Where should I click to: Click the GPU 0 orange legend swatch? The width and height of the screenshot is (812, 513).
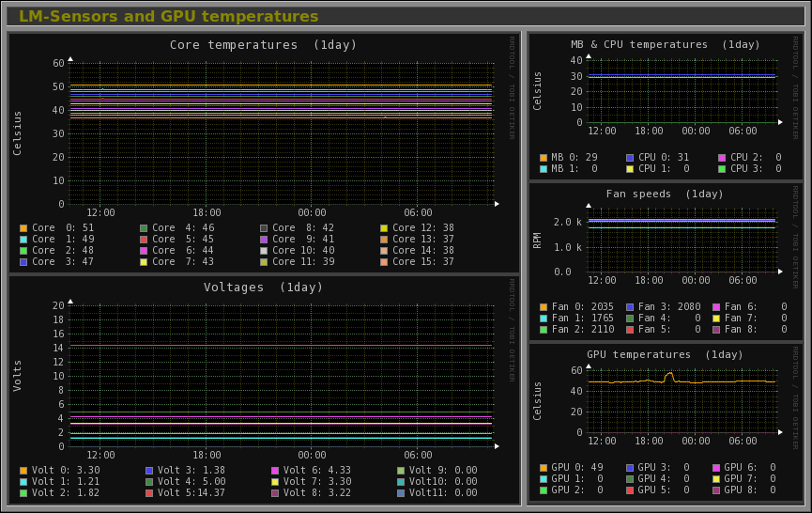pos(544,467)
